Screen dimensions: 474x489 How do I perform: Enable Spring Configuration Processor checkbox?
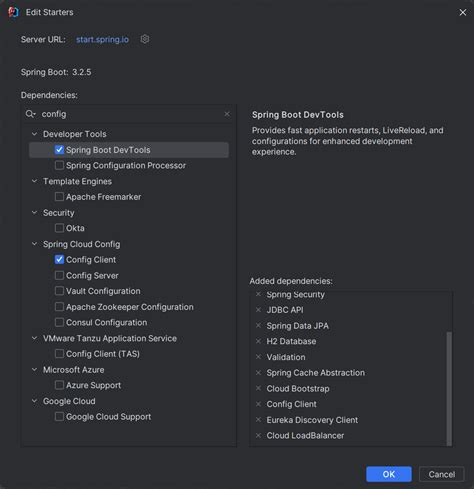point(59,165)
